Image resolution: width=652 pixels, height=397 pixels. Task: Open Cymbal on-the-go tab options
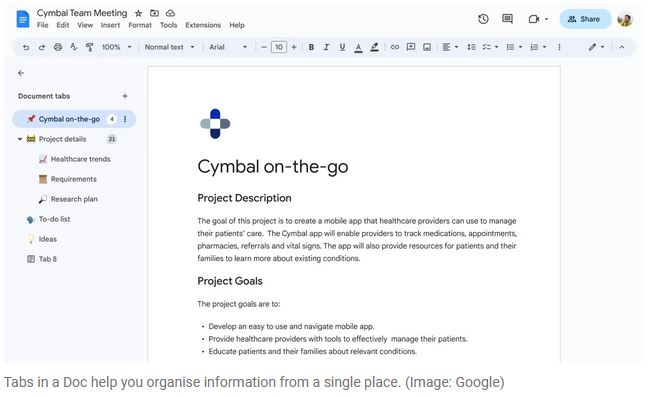[x=125, y=119]
